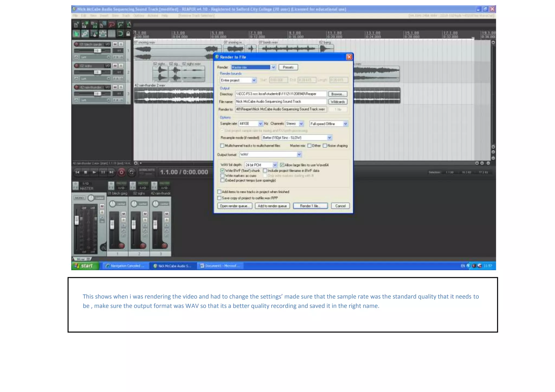Click the master channel volume fader
Image resolution: width=555 pixels, height=392 pixels.
click(77, 220)
